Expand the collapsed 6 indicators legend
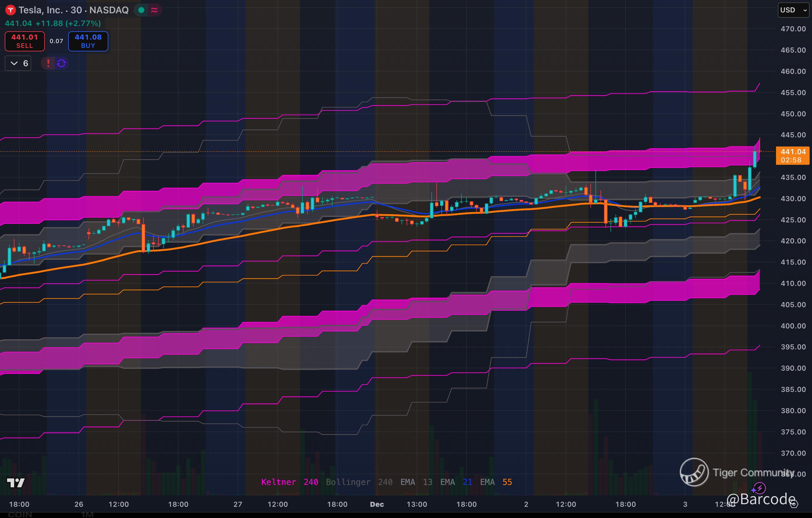This screenshot has height=518, width=812. tap(18, 63)
